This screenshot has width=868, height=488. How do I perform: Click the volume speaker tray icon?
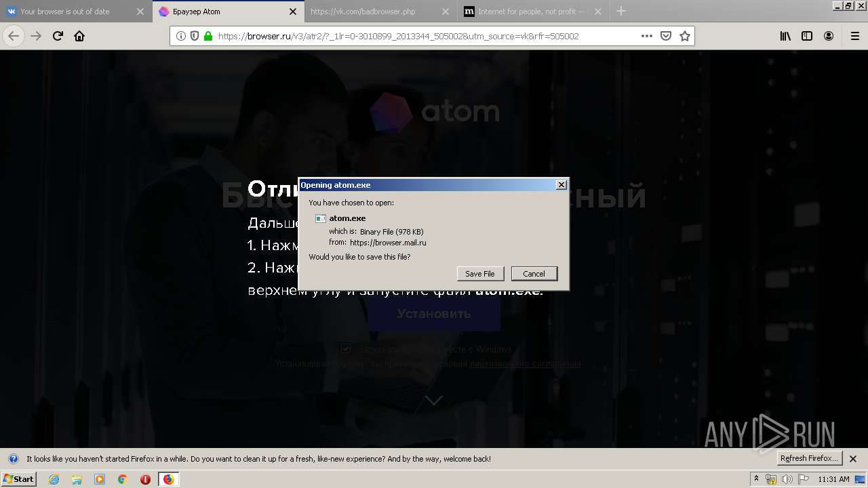click(787, 479)
